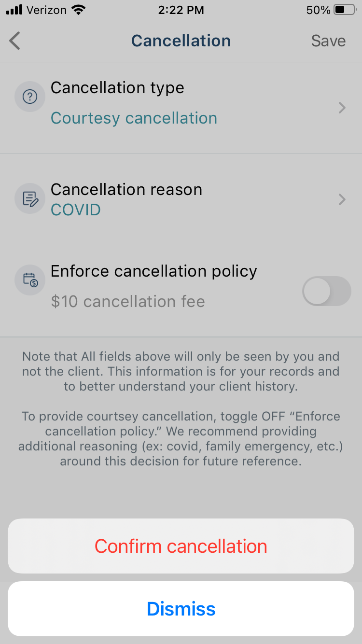Tap the Enforce cancellation policy label
Screen dimensions: 362x644
pyautogui.click(x=154, y=271)
